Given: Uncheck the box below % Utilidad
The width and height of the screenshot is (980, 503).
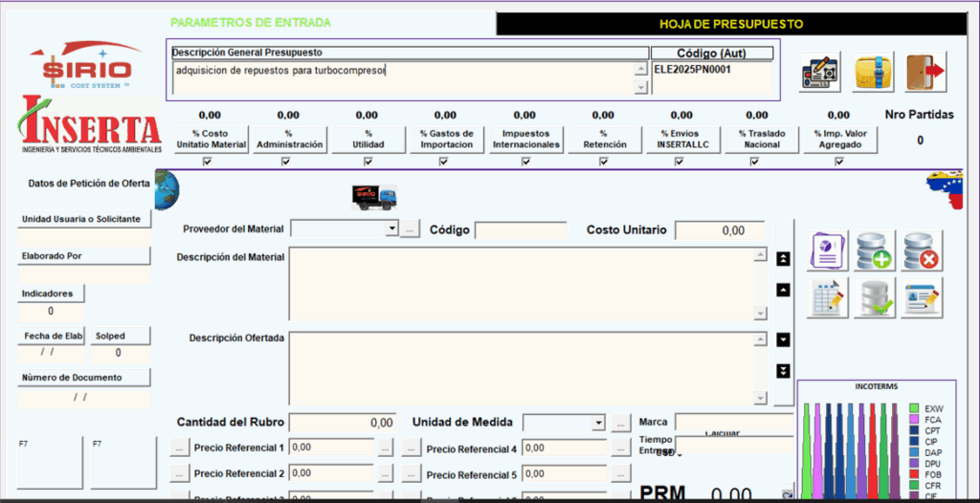Looking at the screenshot, I should pyautogui.click(x=367, y=162).
